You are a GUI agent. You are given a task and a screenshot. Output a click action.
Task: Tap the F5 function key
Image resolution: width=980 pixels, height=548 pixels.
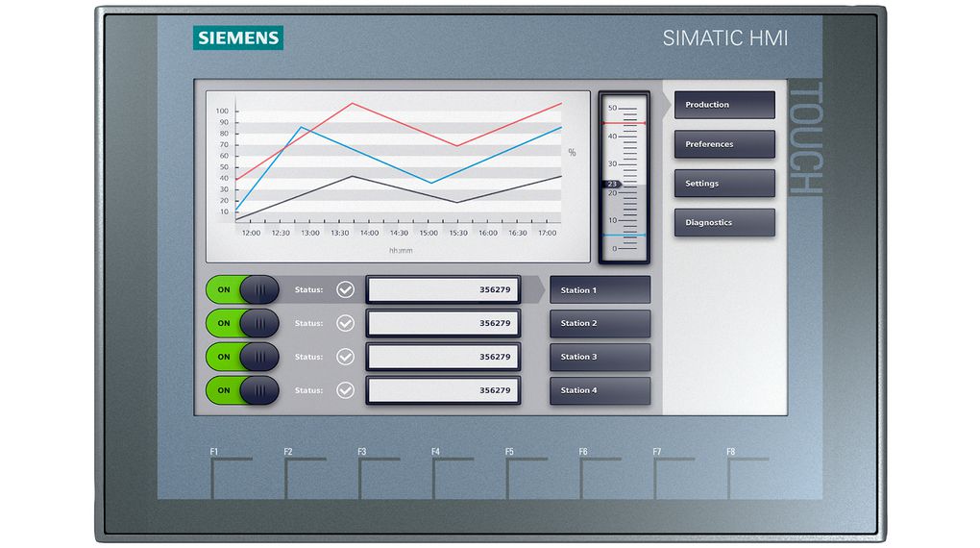[x=527, y=474]
